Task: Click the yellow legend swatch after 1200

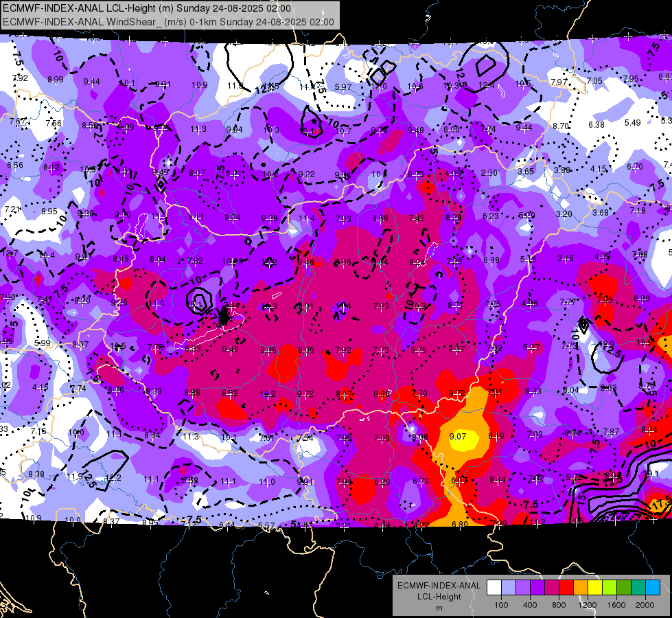Action: tap(595, 588)
